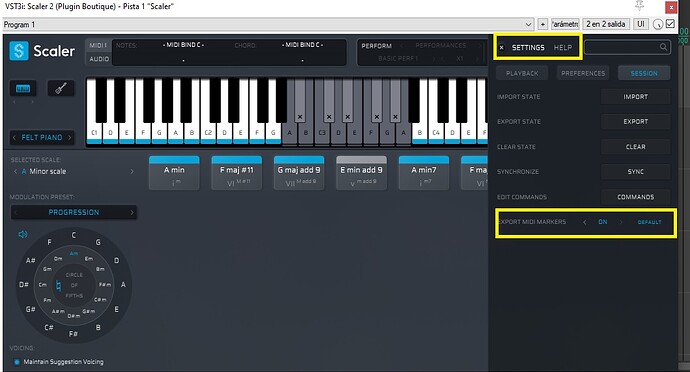Close the settings panel with the X icon
This screenshot has height=372, width=690.
[502, 48]
